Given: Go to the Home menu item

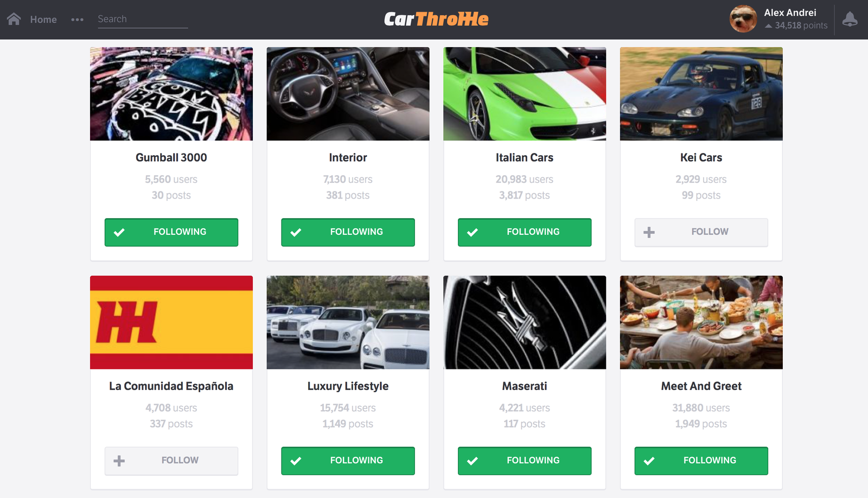Looking at the screenshot, I should click(43, 20).
